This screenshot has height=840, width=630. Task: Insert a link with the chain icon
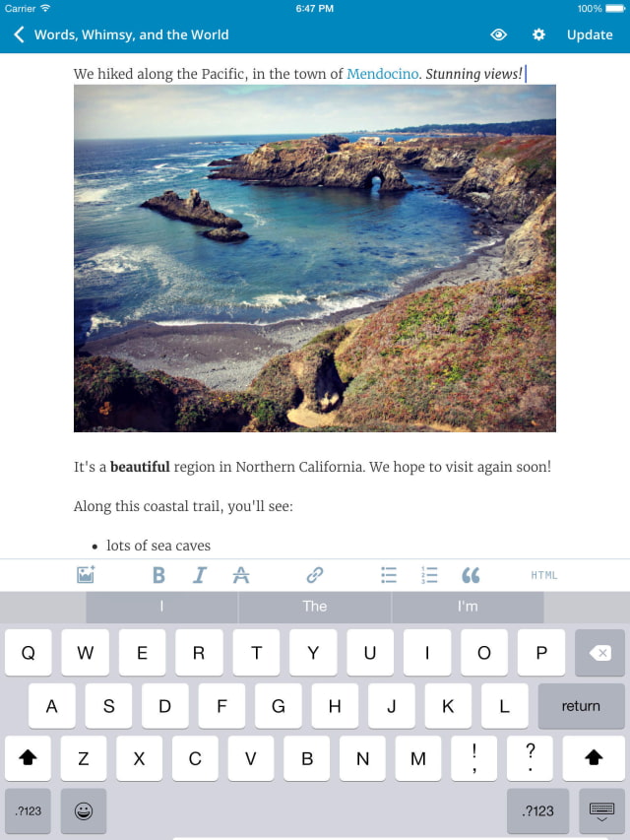pyautogui.click(x=314, y=575)
